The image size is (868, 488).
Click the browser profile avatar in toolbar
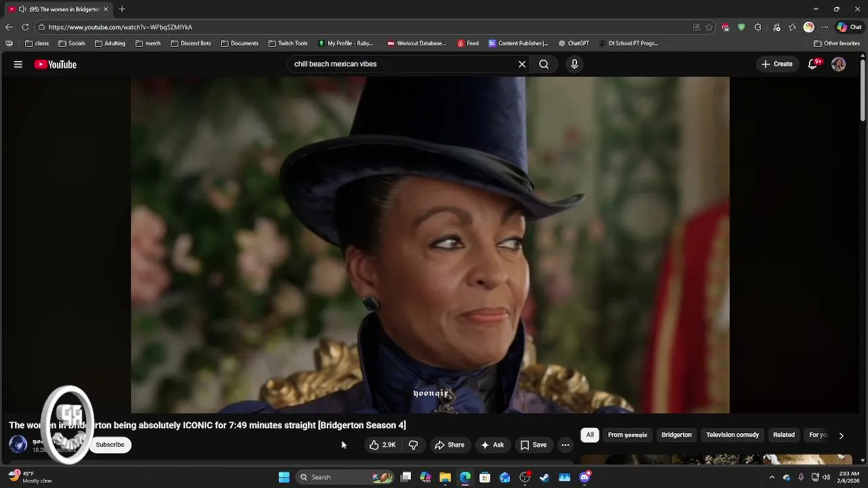tap(808, 27)
